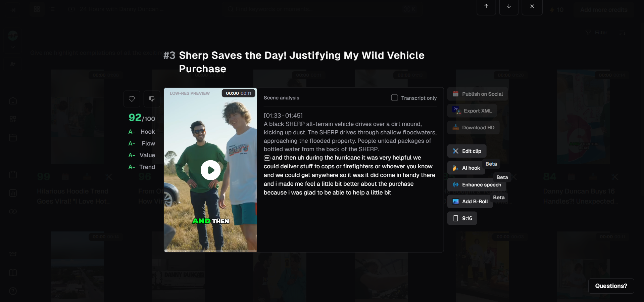Viewport: 644px width, 302px height.
Task: Click the workspace avatar in the sidebar
Action: click(x=13, y=35)
